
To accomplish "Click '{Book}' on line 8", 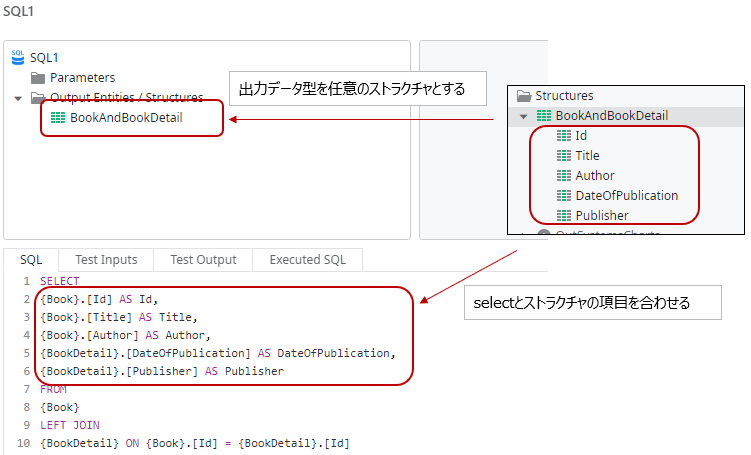I will tap(60, 408).
